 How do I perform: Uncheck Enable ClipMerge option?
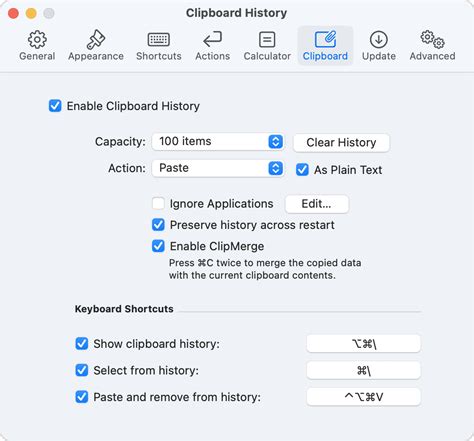click(158, 246)
